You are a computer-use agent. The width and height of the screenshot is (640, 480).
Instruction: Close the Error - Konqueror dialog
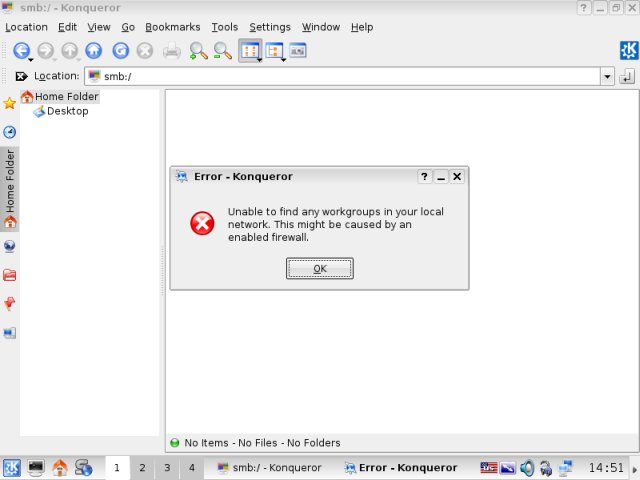point(457,177)
